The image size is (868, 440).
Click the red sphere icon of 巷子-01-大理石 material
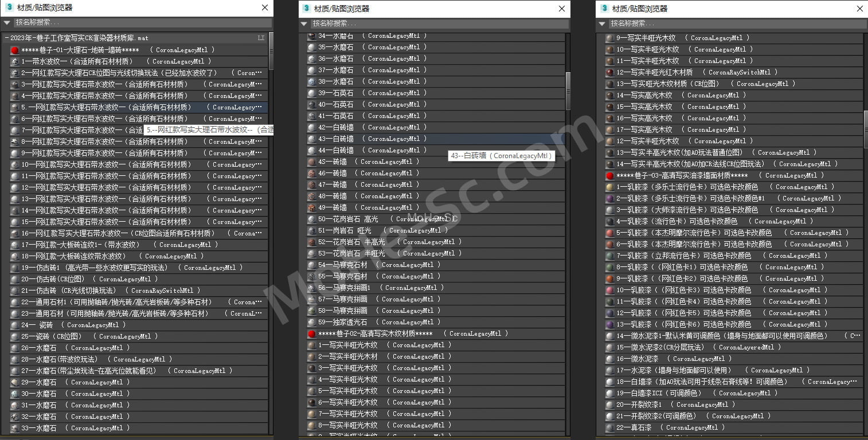click(x=13, y=50)
